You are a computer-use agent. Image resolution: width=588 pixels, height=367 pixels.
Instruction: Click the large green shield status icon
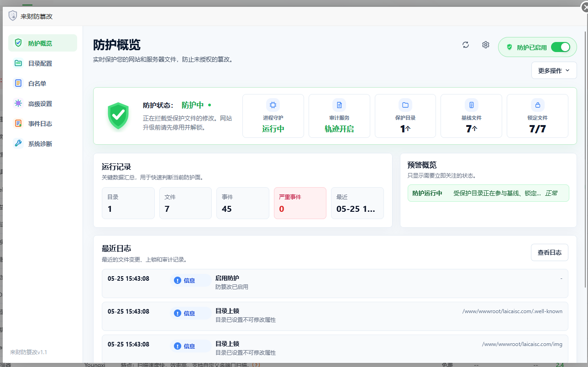[x=118, y=116]
